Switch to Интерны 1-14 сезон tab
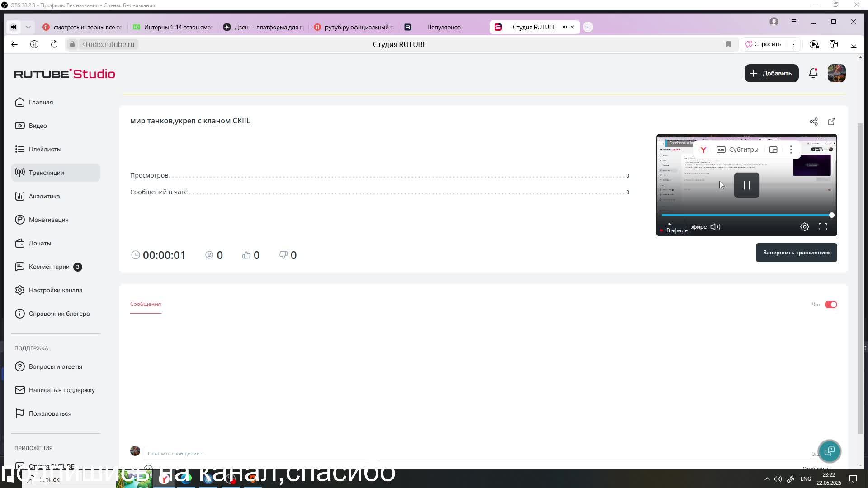The width and height of the screenshot is (868, 488). (x=173, y=27)
